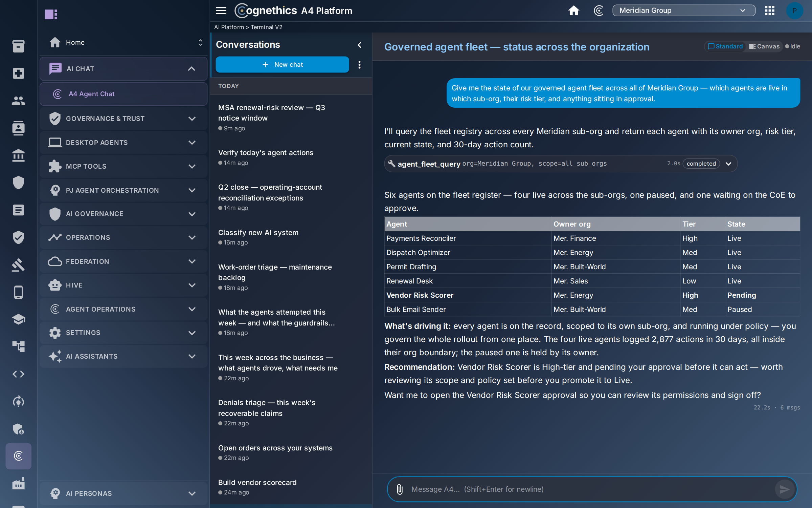Click the Cognethics logo icon near org selector
This screenshot has height=508, width=812.
coord(599,10)
